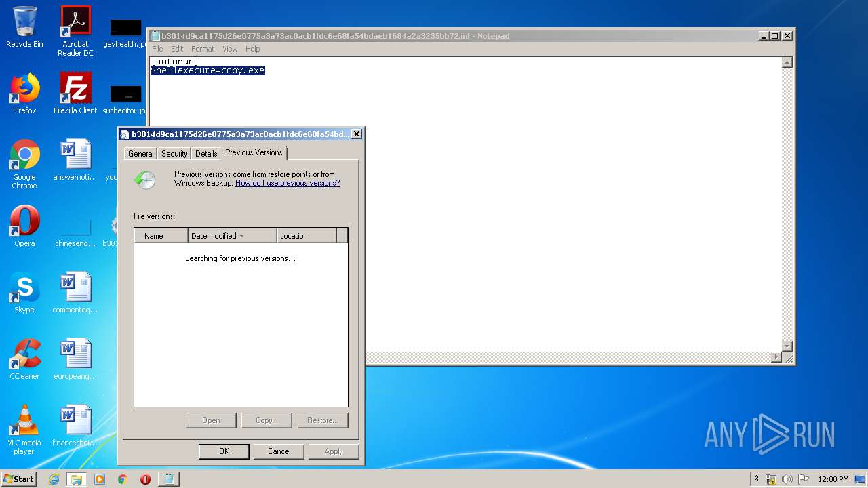
Task: Launch VLC media player shortcut
Action: 24,430
